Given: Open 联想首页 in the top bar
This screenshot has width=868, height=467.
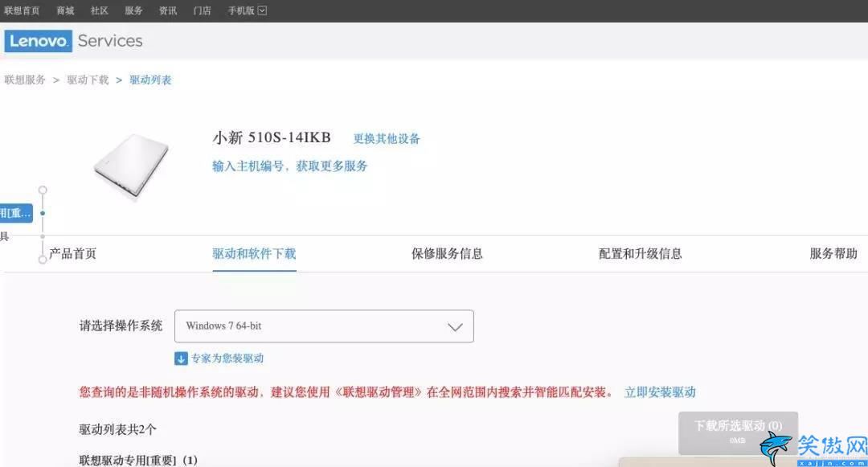Looking at the screenshot, I should [x=23, y=10].
